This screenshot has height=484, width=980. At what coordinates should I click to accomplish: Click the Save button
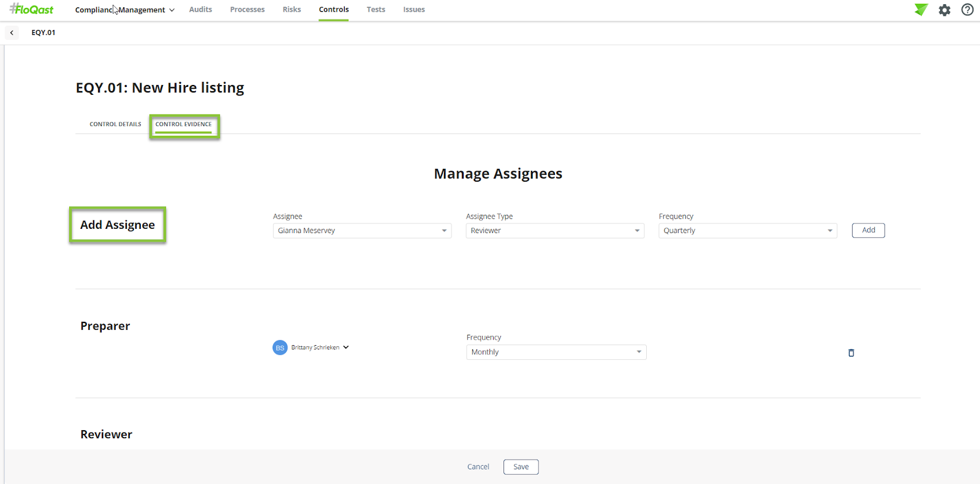click(x=521, y=467)
